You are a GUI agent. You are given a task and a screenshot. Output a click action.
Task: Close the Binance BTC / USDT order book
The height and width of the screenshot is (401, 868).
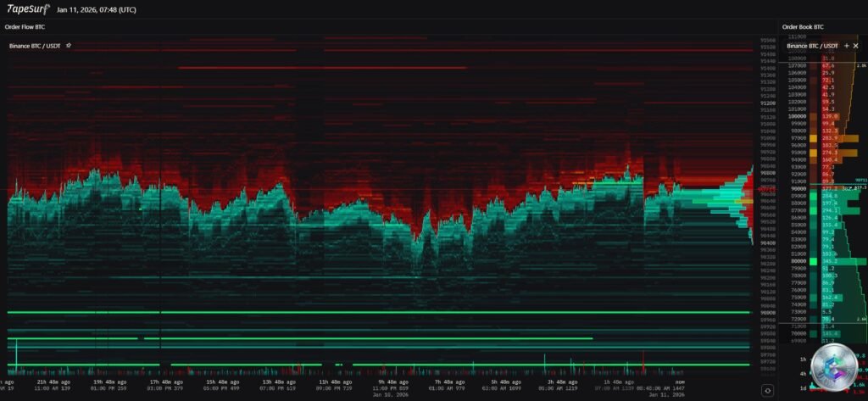tap(856, 45)
